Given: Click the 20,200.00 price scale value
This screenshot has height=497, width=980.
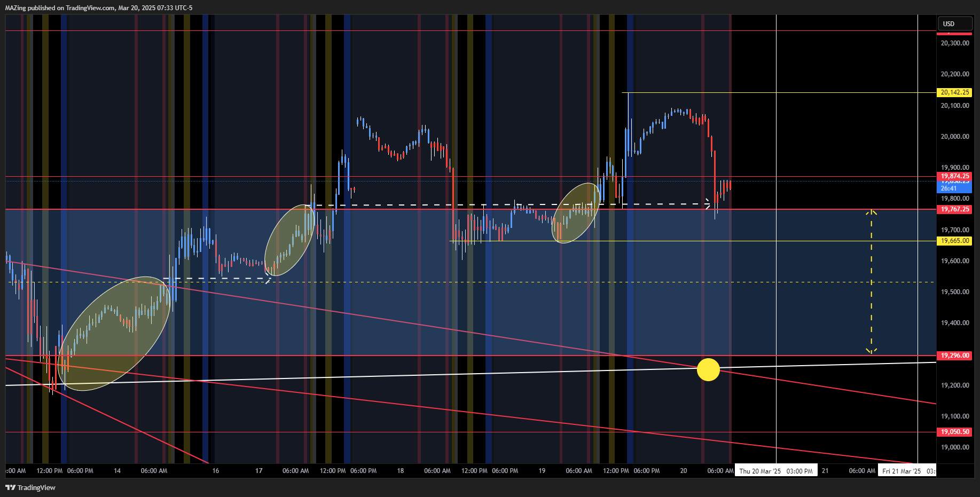Looking at the screenshot, I should point(955,74).
